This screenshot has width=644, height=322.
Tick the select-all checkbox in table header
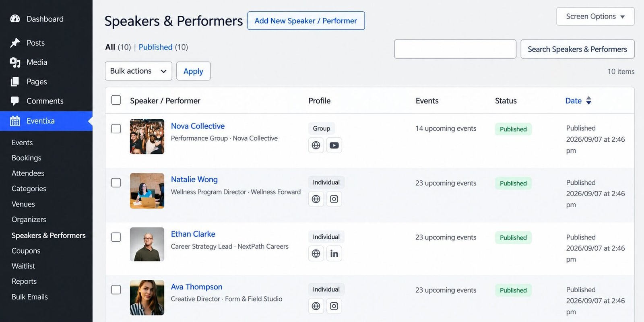[116, 100]
